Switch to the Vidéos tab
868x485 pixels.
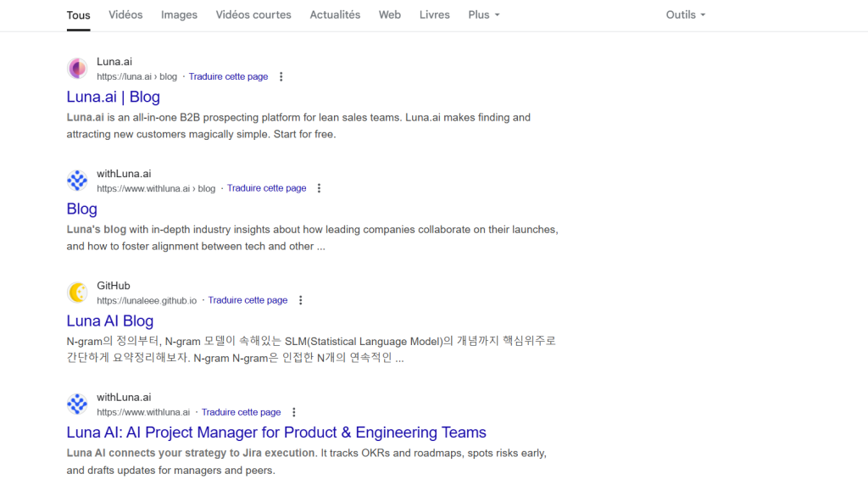(x=125, y=15)
